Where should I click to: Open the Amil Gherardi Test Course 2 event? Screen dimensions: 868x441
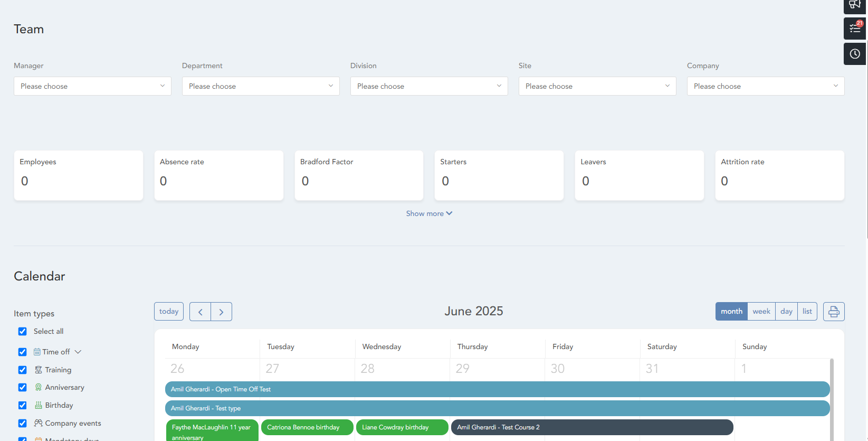(591, 427)
